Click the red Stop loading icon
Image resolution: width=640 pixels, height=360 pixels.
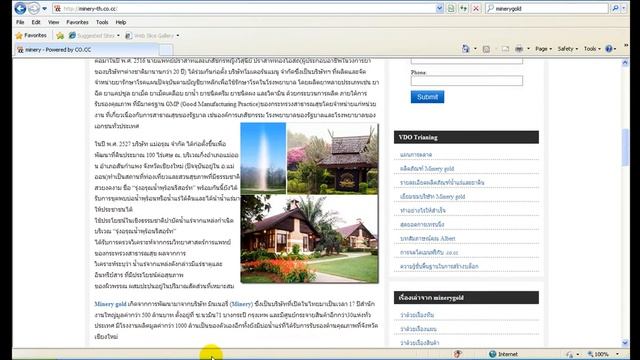point(476,9)
